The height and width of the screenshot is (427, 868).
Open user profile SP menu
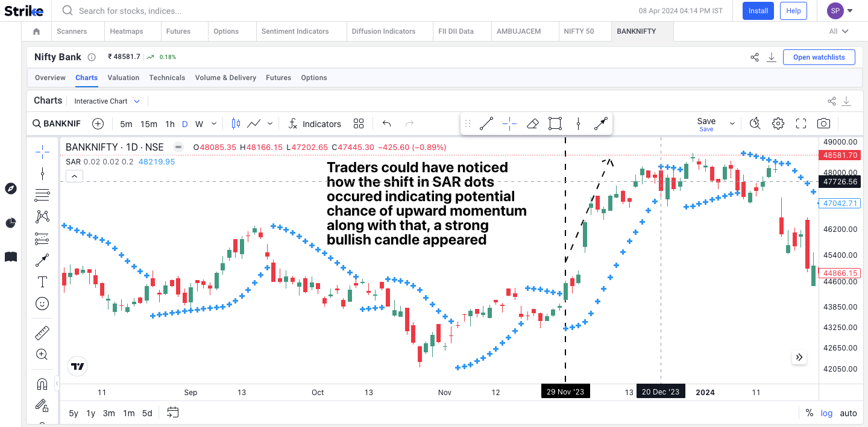click(840, 10)
